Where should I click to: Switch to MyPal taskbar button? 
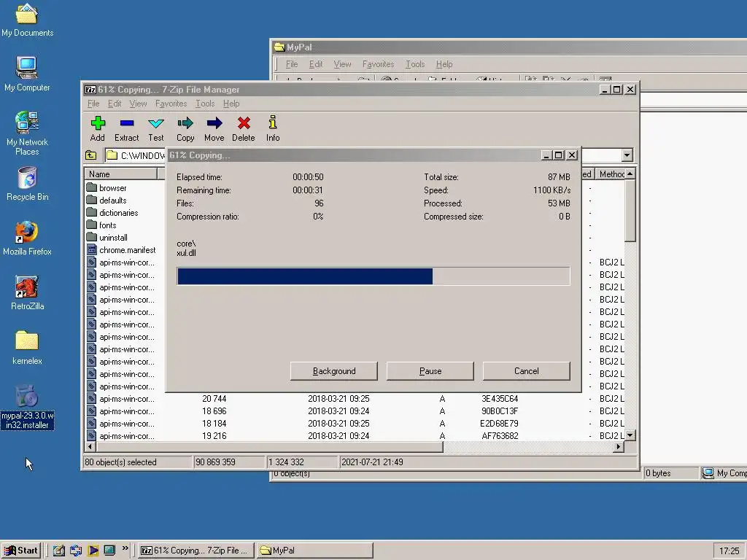[314, 551]
